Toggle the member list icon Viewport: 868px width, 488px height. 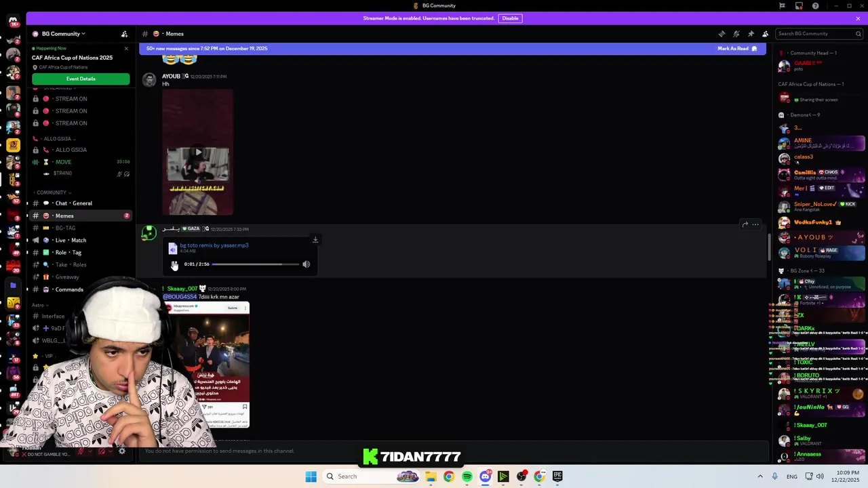coord(766,34)
